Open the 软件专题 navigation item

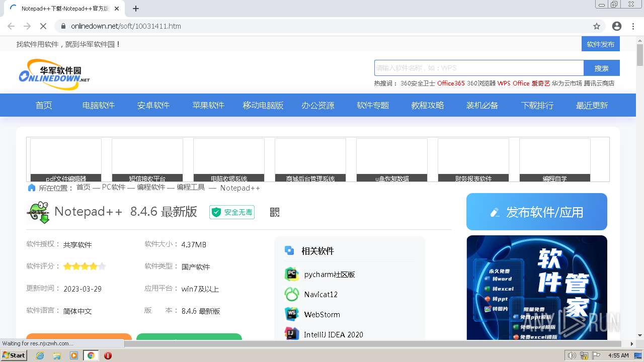pyautogui.click(x=373, y=105)
